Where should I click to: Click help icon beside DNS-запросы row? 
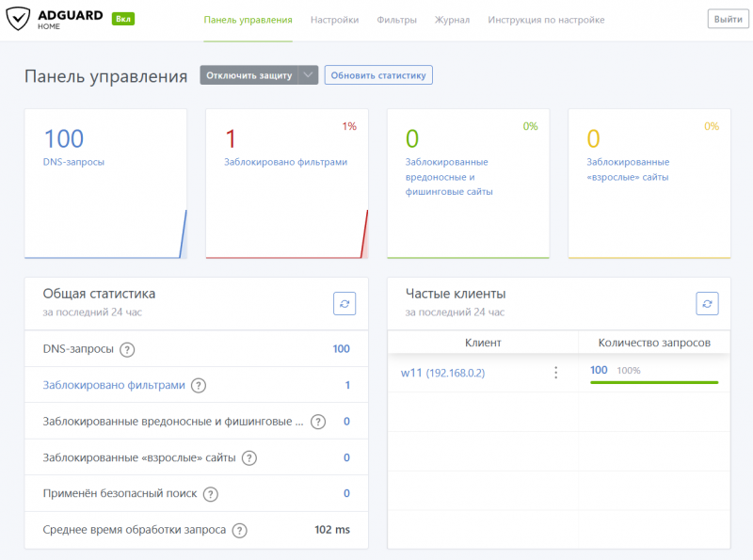127,349
